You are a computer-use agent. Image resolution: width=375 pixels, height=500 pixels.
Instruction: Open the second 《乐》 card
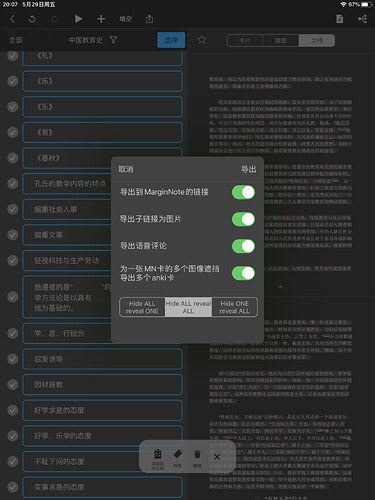102,107
